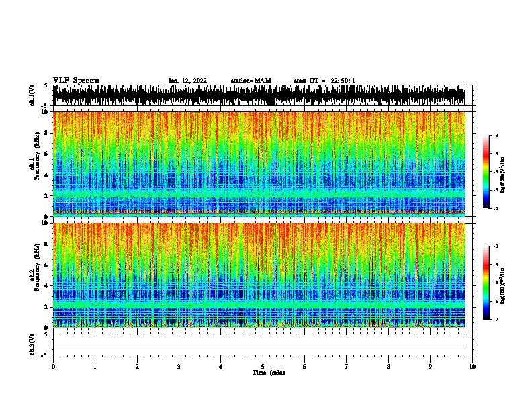Click the ch.1(V) waveform strip

click(259, 95)
